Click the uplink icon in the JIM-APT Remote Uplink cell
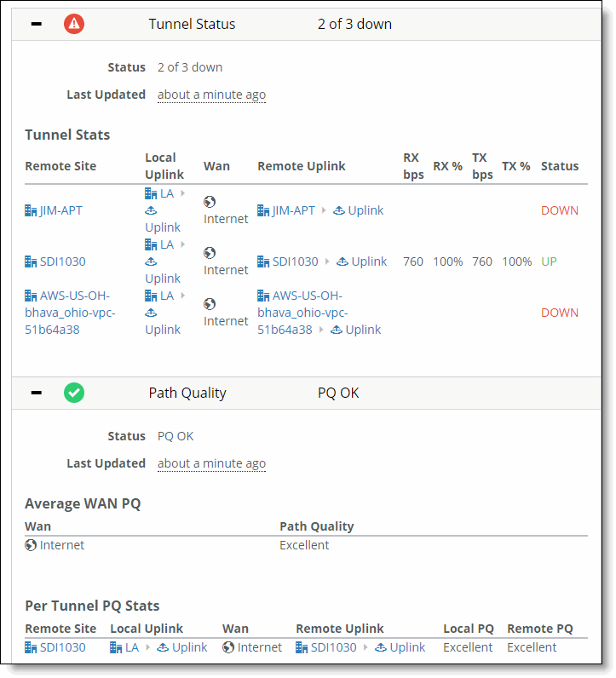 click(339, 210)
